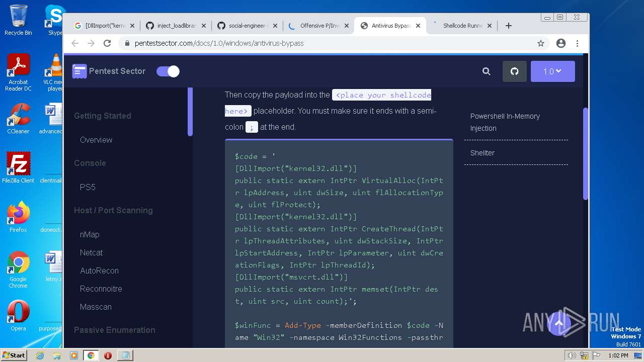
Task: Open File Explorer from the taskbar
Action: 57,355
